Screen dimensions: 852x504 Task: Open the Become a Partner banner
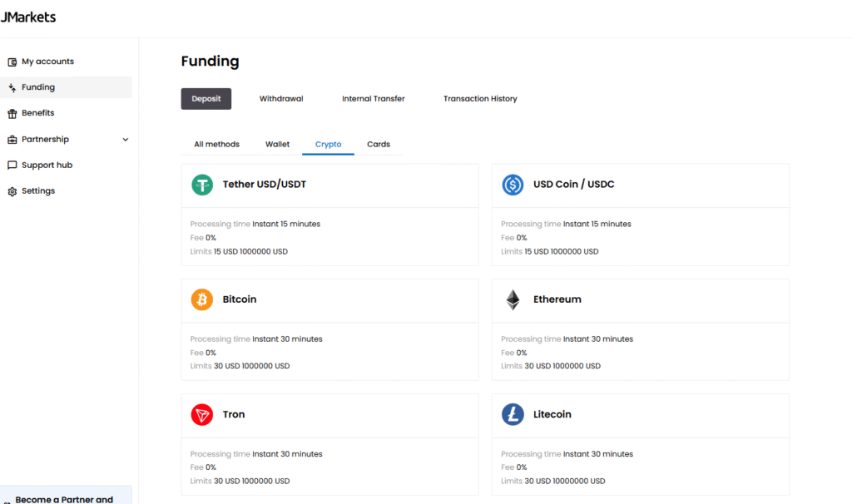[x=65, y=498]
